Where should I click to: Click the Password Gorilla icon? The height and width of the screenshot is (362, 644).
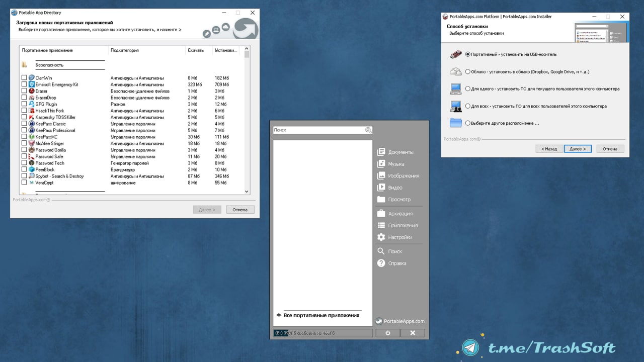coord(31,150)
